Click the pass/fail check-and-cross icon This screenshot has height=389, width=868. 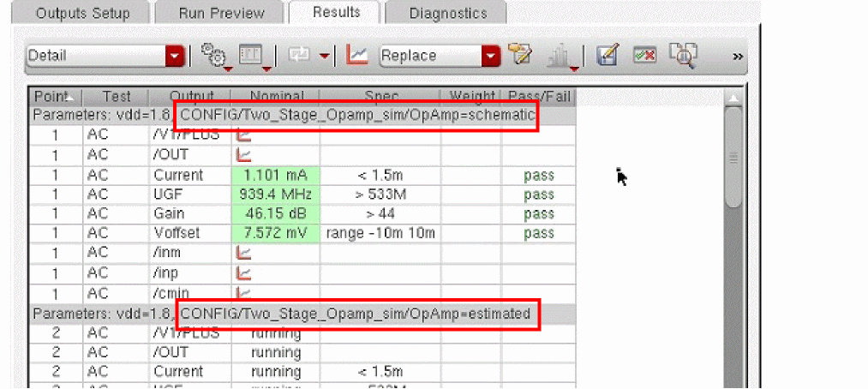pyautogui.click(x=644, y=56)
